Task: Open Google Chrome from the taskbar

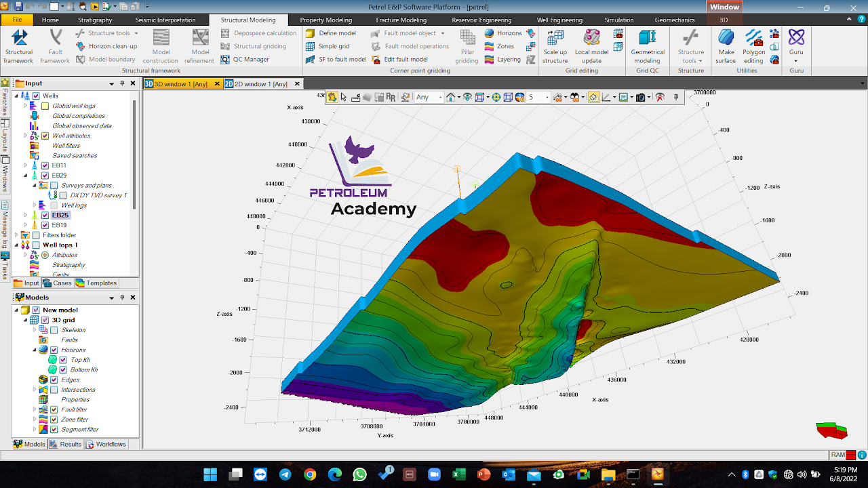Action: [310, 474]
